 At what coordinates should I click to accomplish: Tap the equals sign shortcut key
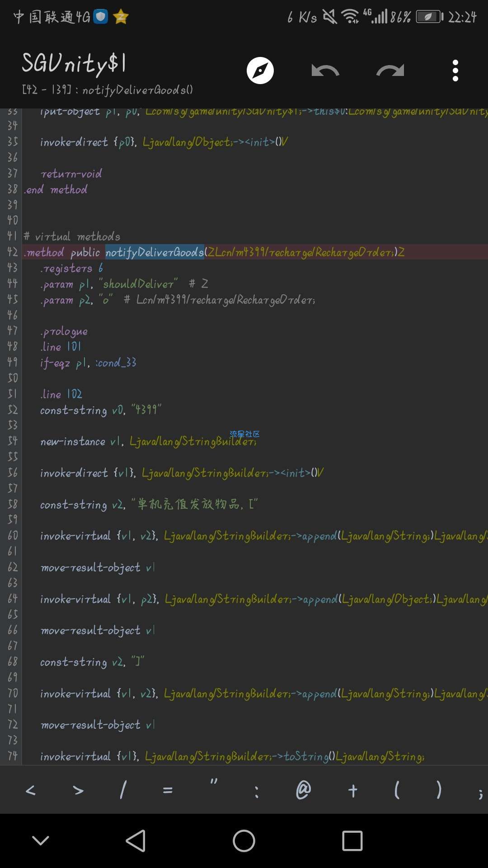click(168, 790)
